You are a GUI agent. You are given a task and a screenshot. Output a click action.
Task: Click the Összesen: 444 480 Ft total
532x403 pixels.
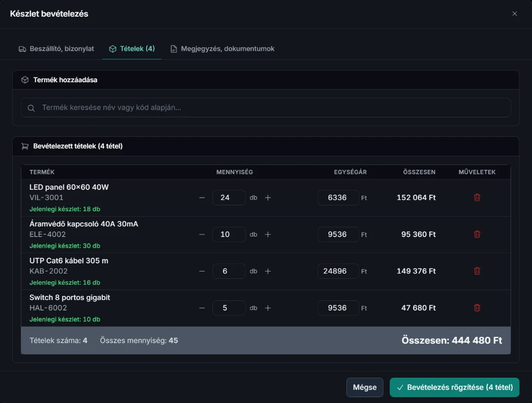[x=452, y=340]
